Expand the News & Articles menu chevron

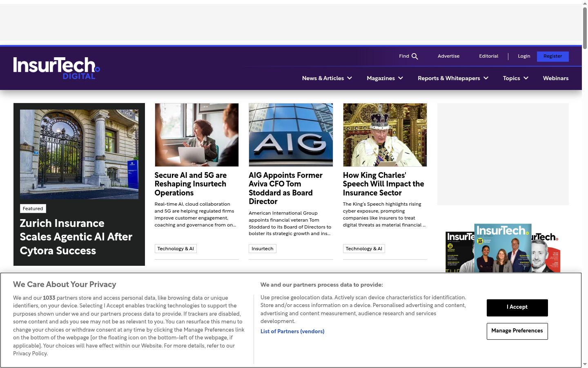[x=350, y=78]
